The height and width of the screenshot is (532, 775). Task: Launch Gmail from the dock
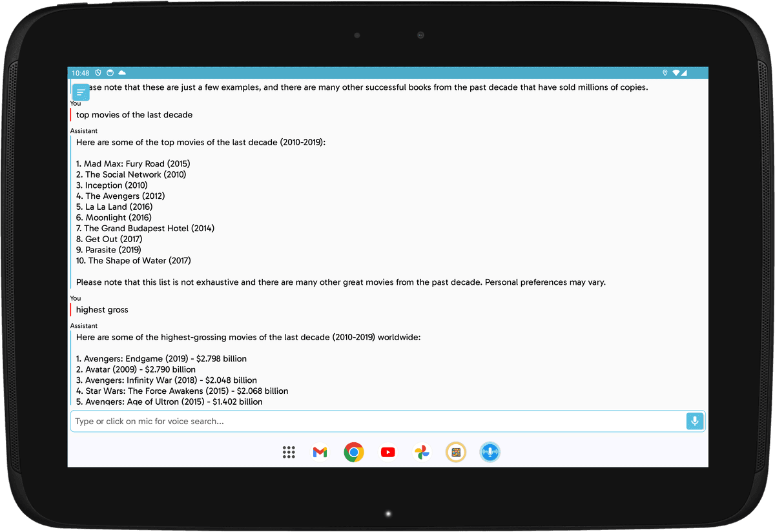point(320,453)
